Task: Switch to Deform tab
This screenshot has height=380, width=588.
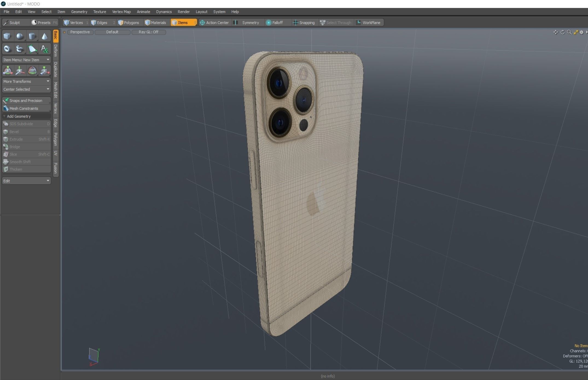Action: click(56, 51)
